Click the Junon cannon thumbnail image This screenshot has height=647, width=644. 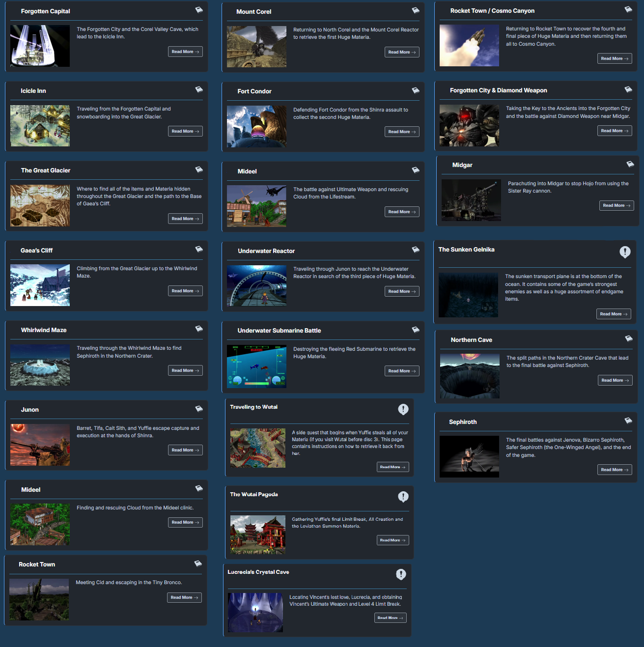tap(40, 445)
